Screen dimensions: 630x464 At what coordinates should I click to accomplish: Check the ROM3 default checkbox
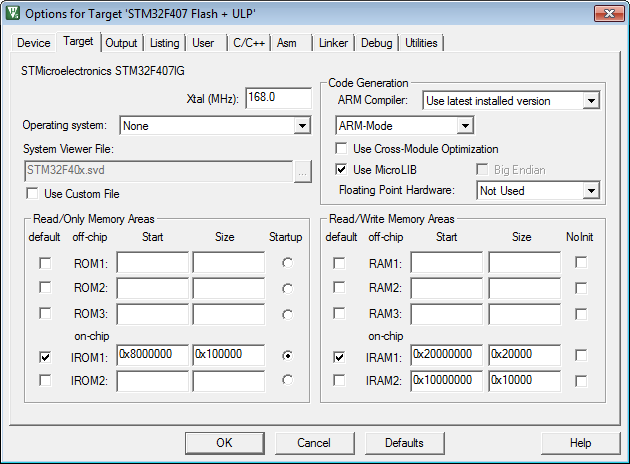tap(45, 313)
